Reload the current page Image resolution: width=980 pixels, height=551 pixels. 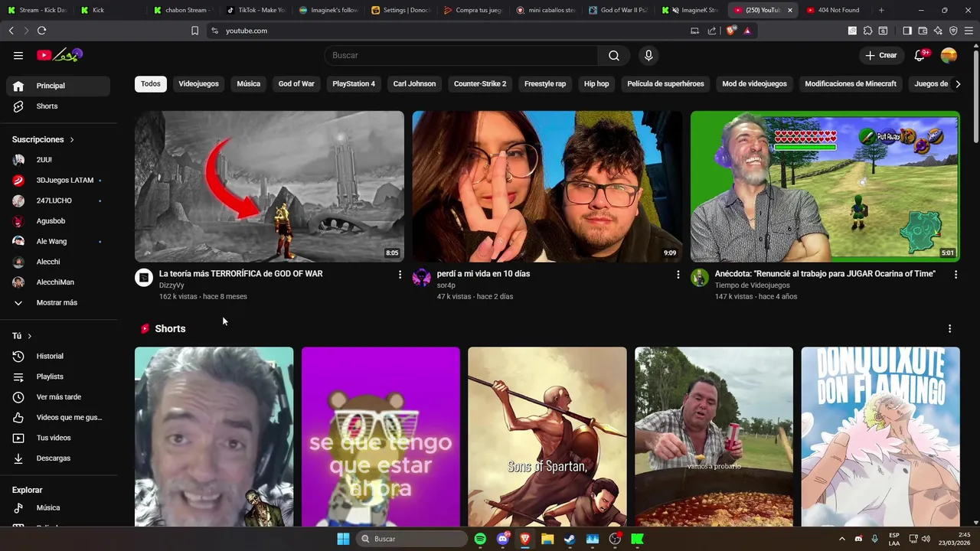point(41,31)
